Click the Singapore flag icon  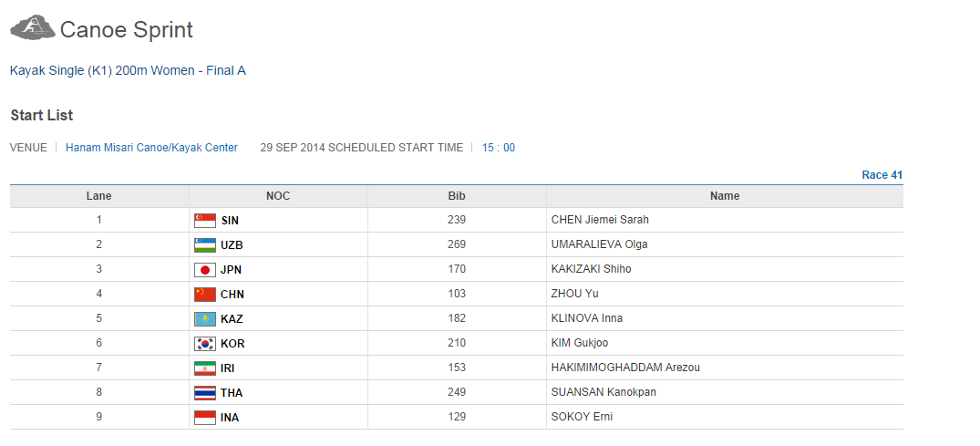[x=204, y=221]
